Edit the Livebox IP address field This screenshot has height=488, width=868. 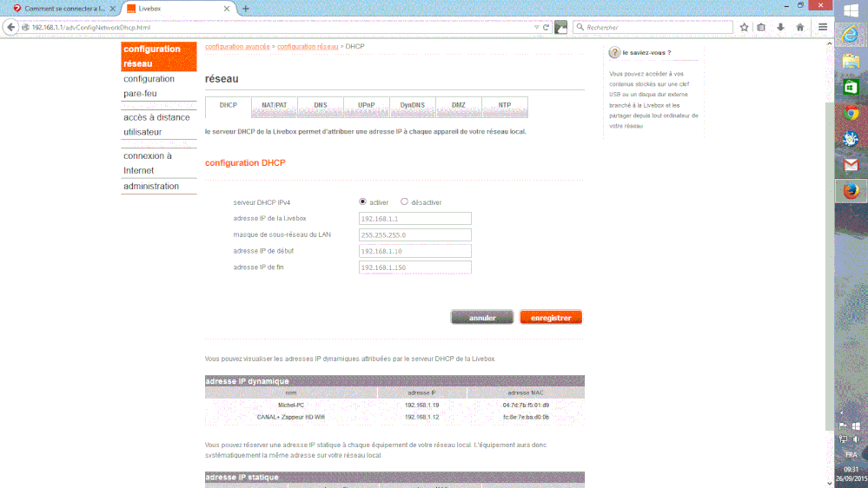pyautogui.click(x=415, y=219)
